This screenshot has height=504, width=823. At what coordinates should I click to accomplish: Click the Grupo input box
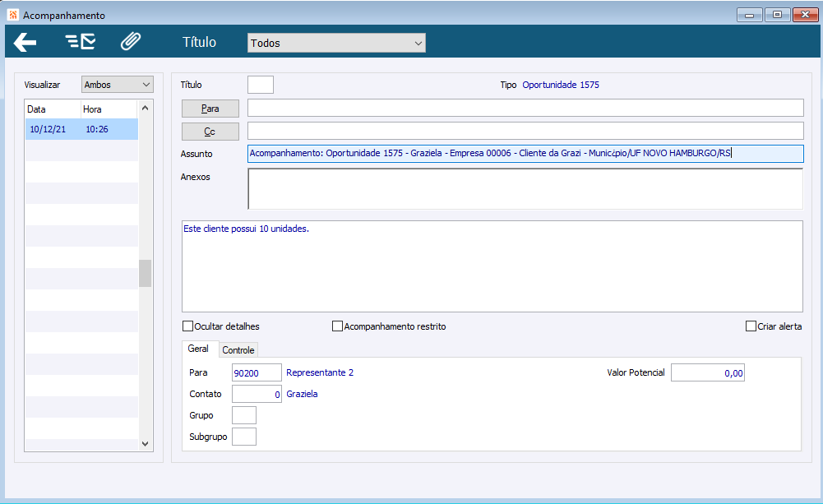click(x=244, y=415)
